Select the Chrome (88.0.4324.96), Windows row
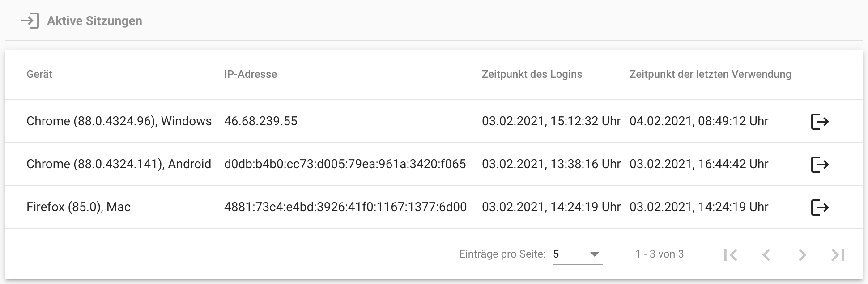Viewport: 868px width, 284px height. (x=119, y=121)
